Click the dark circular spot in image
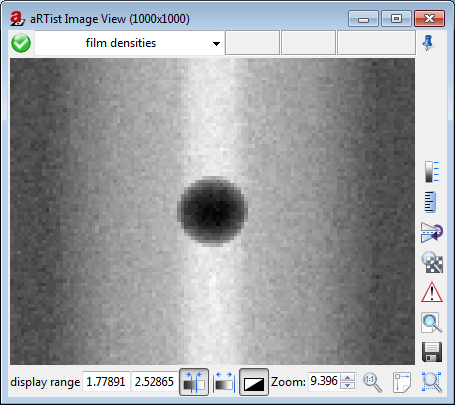 pos(212,211)
